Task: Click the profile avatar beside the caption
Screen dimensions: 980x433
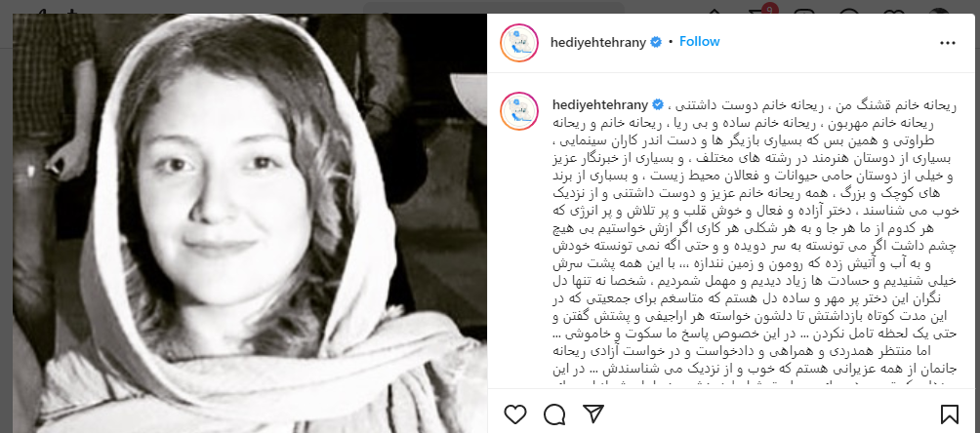Action: click(519, 111)
